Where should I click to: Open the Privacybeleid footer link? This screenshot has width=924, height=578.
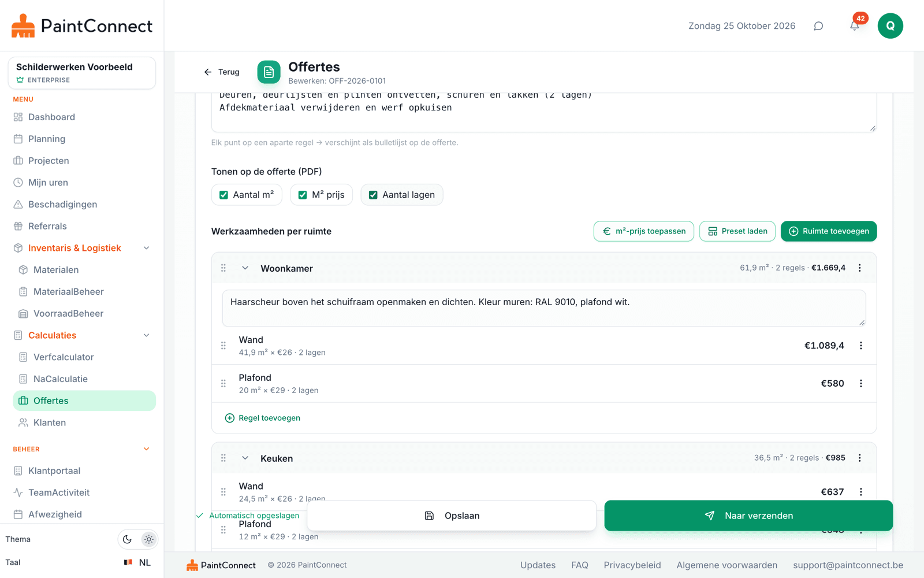coord(632,565)
